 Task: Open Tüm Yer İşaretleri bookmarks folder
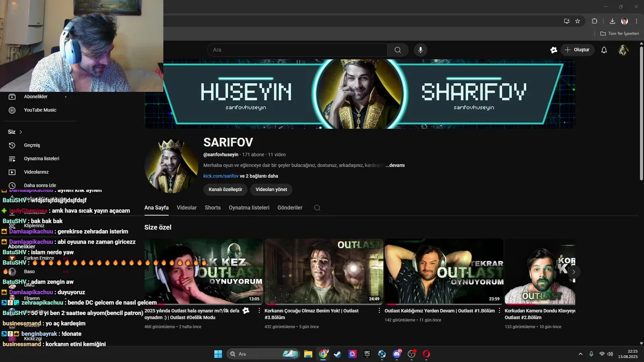point(620,34)
